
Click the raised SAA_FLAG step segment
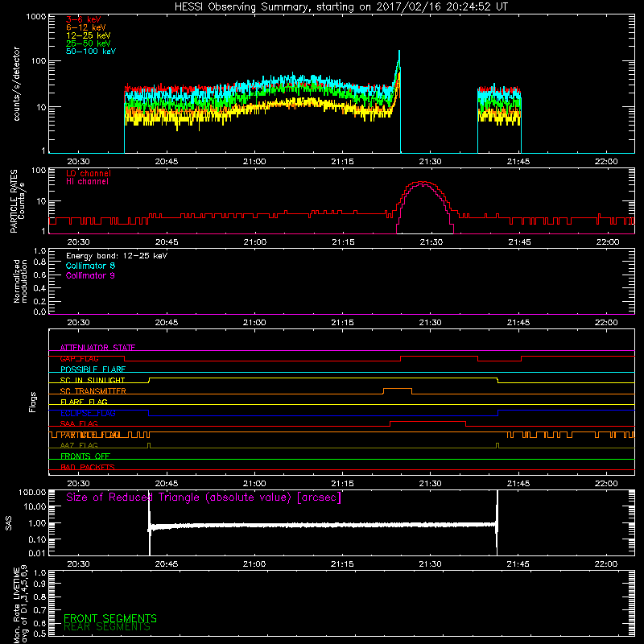coord(427,422)
